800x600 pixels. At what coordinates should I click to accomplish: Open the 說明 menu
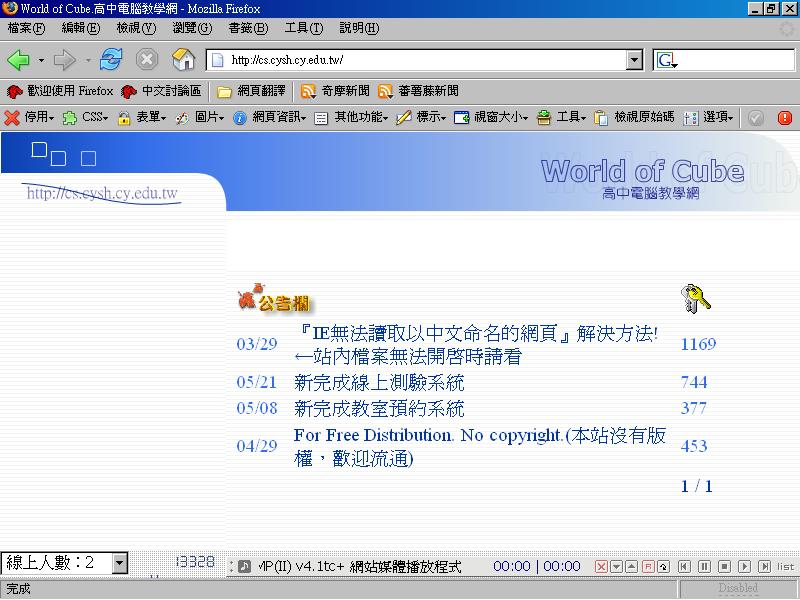(359, 28)
